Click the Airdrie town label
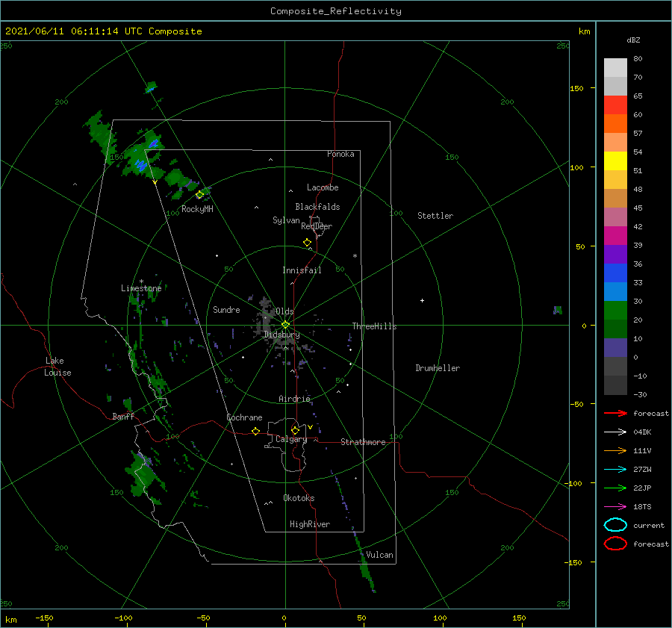Viewport: 672px width, 628px height. tap(294, 399)
